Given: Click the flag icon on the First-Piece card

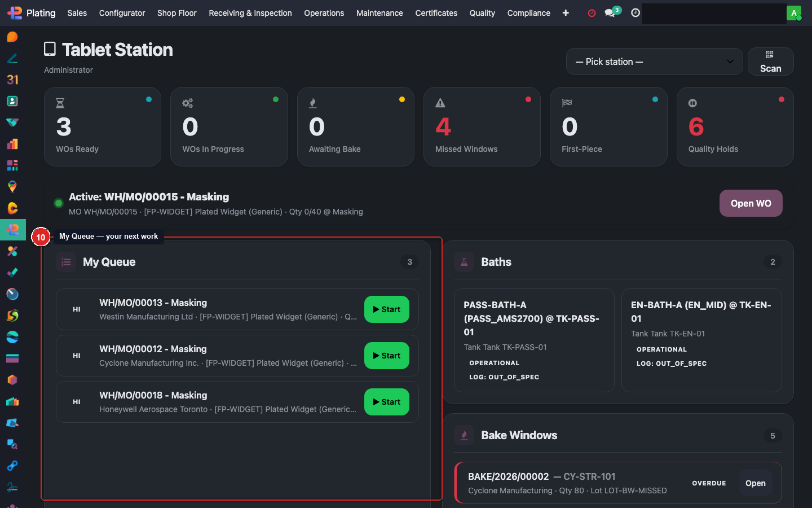Looking at the screenshot, I should coord(567,103).
